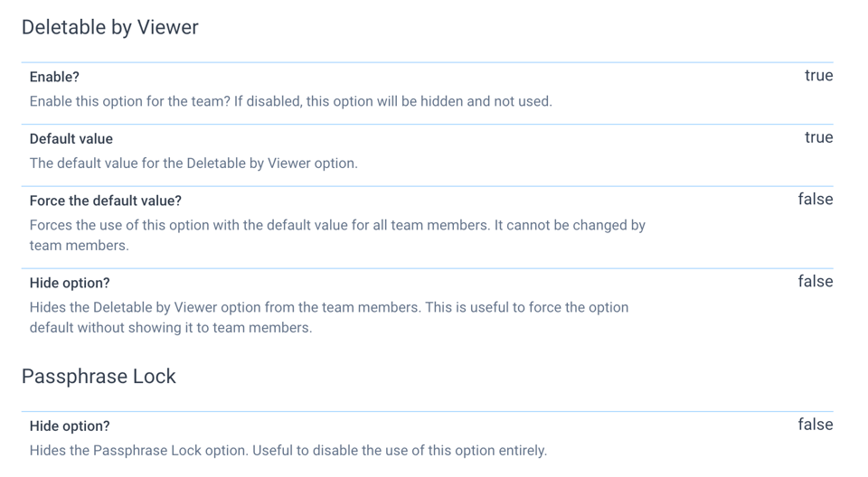Toggle false value for Deletable by Viewer Hide option

pos(815,282)
